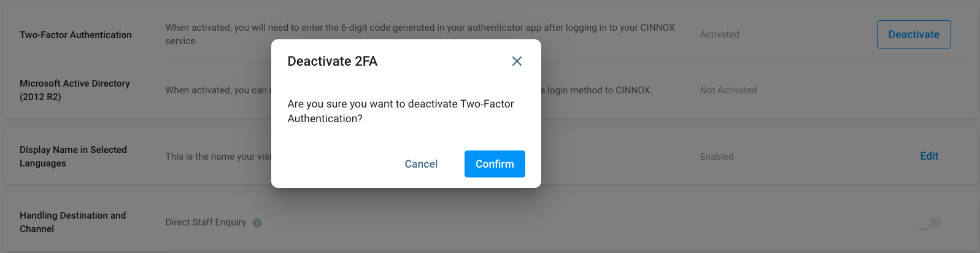
Task: Confirm deactivating Two-Factor Authentication
Action: tap(495, 164)
